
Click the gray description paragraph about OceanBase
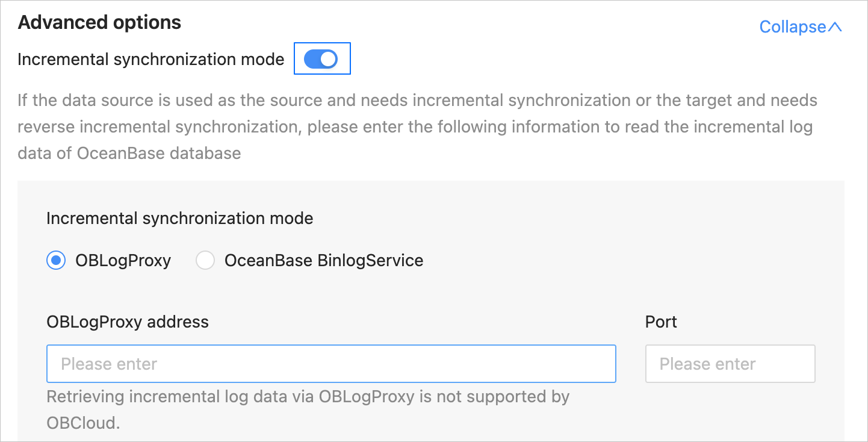pos(415,126)
